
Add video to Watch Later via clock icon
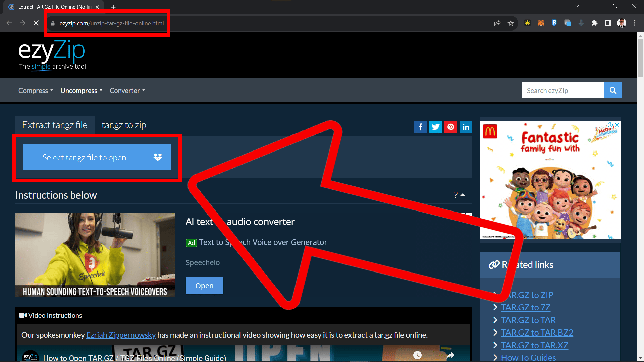click(417, 354)
